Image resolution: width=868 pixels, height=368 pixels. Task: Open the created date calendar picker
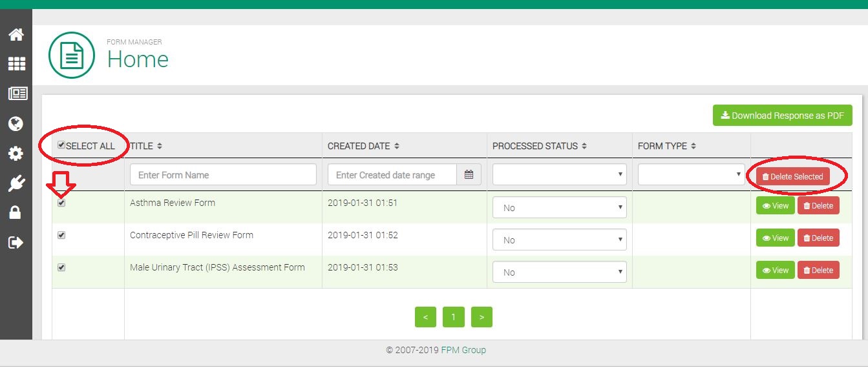click(469, 175)
